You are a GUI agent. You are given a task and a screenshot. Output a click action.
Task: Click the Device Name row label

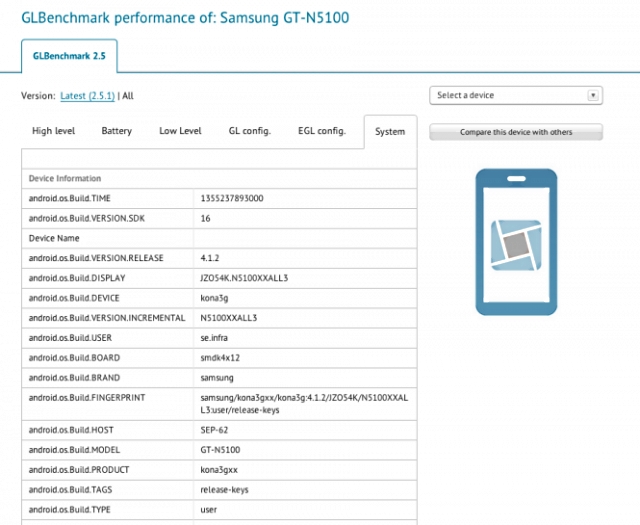click(x=54, y=238)
